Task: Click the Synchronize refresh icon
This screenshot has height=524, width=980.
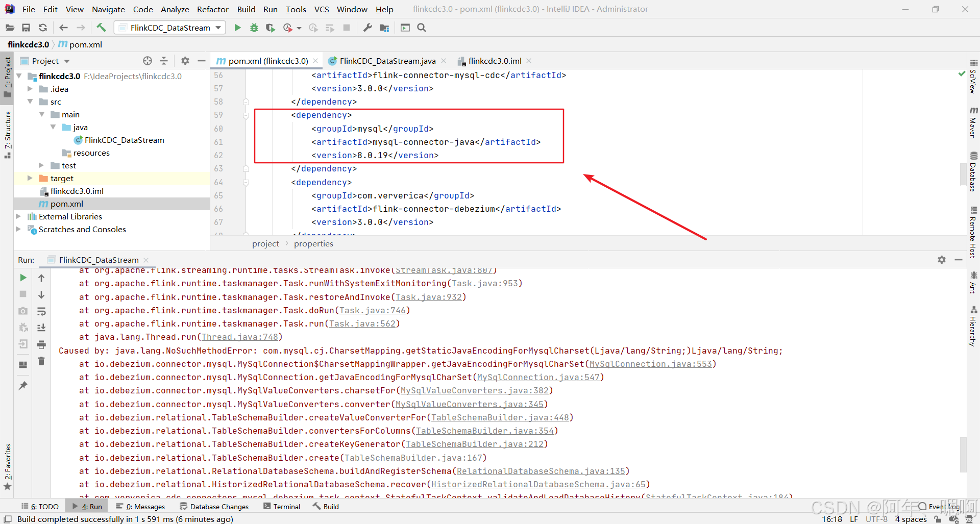Action: [43, 28]
